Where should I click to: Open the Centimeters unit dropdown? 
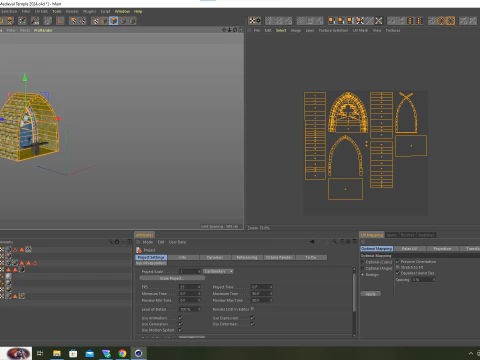218,271
